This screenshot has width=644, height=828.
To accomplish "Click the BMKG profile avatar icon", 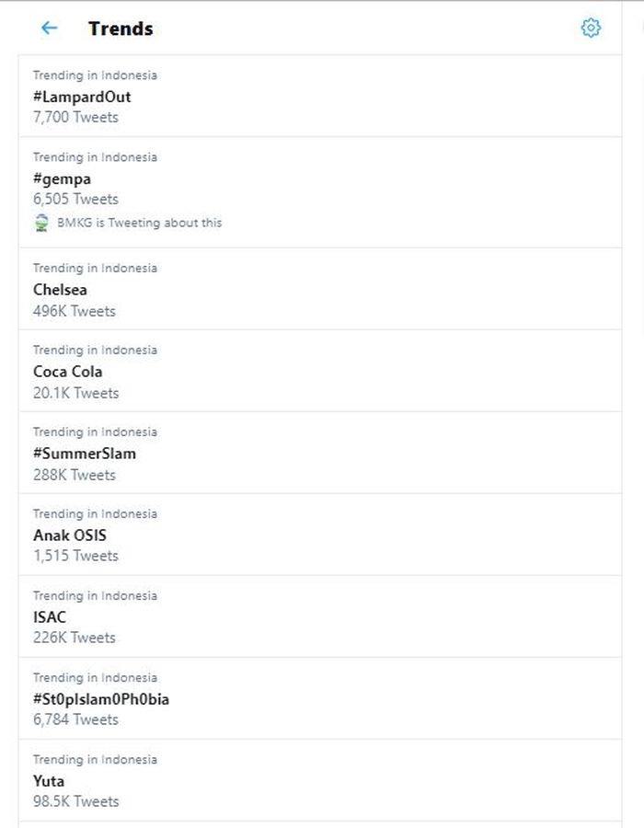I will click(40, 223).
